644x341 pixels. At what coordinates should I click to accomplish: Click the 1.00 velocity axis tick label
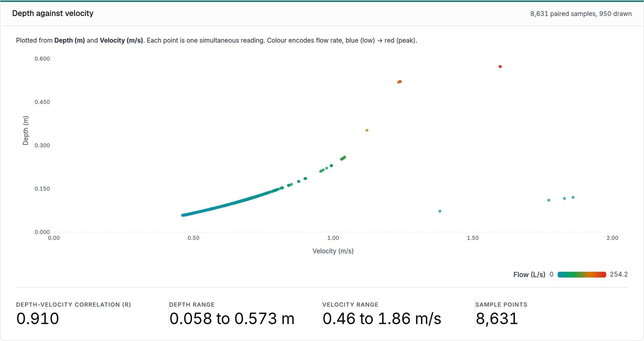click(x=333, y=238)
